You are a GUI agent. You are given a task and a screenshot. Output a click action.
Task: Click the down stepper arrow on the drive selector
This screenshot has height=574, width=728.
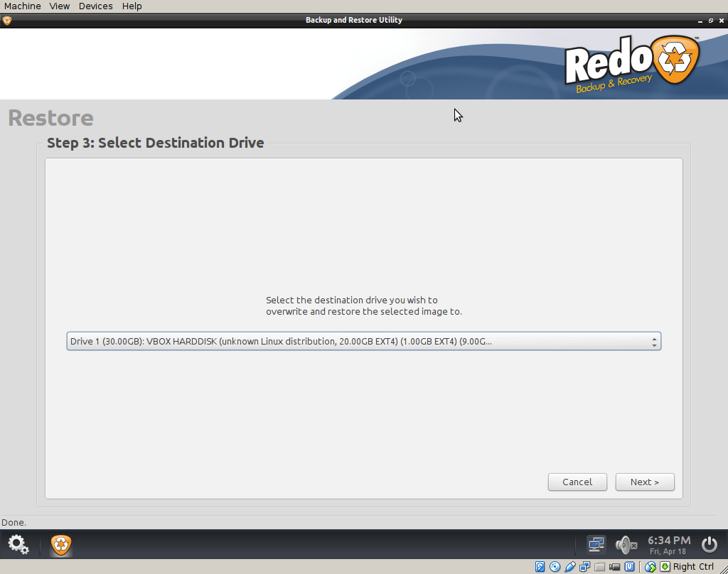point(654,344)
